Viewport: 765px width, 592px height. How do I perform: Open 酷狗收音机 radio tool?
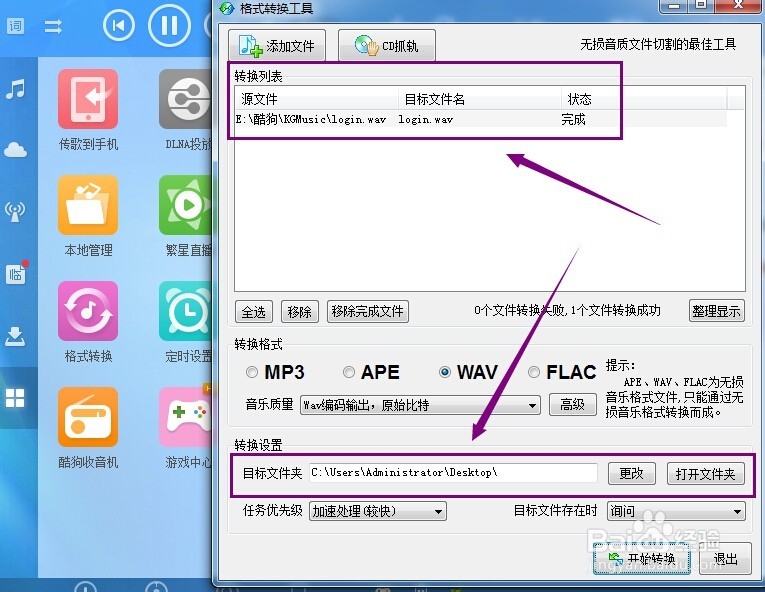(88, 417)
